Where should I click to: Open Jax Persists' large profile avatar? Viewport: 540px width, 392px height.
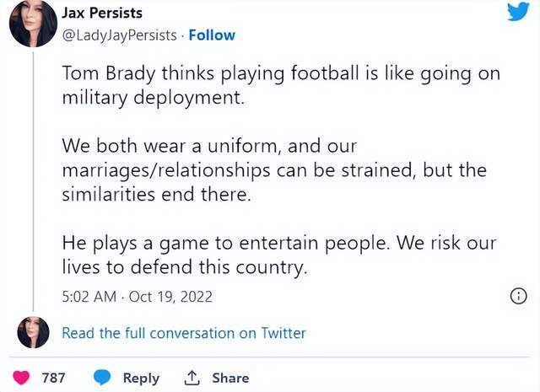(33, 24)
